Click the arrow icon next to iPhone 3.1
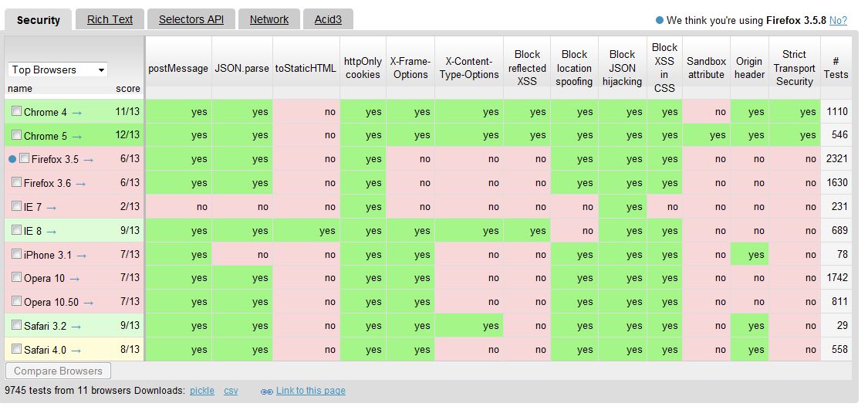This screenshot has height=417, width=868. tap(82, 256)
